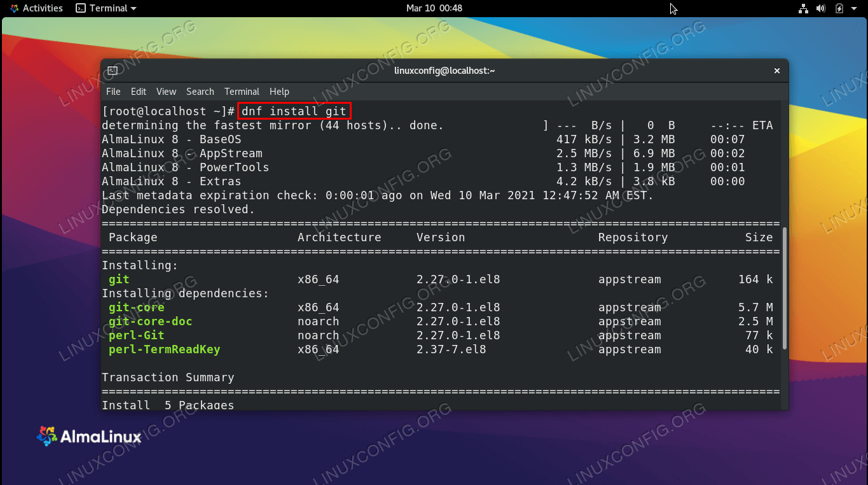Click the 'Installing dependencies:' text
The height and width of the screenshot is (485, 868).
[x=186, y=293]
